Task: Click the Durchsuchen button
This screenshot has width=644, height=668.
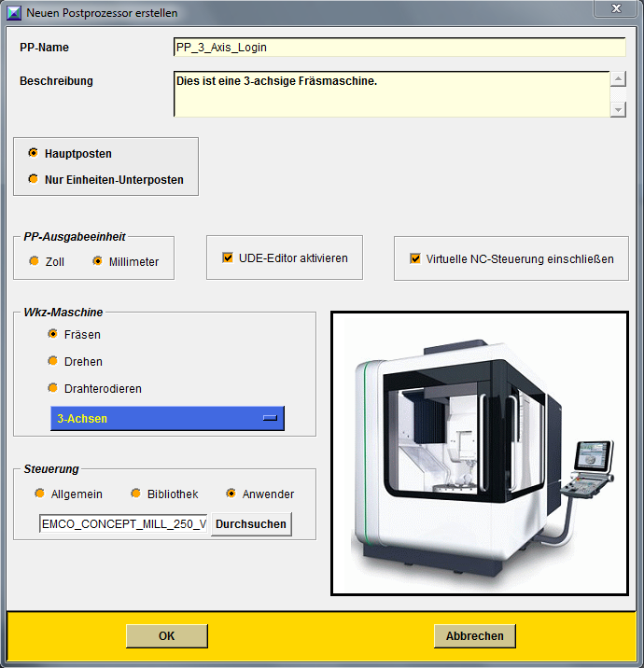Action: tap(251, 524)
